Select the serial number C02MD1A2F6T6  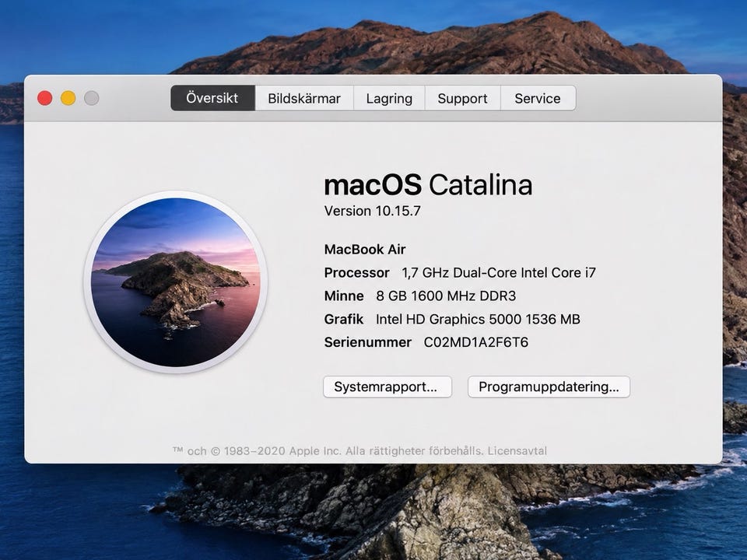pos(476,342)
